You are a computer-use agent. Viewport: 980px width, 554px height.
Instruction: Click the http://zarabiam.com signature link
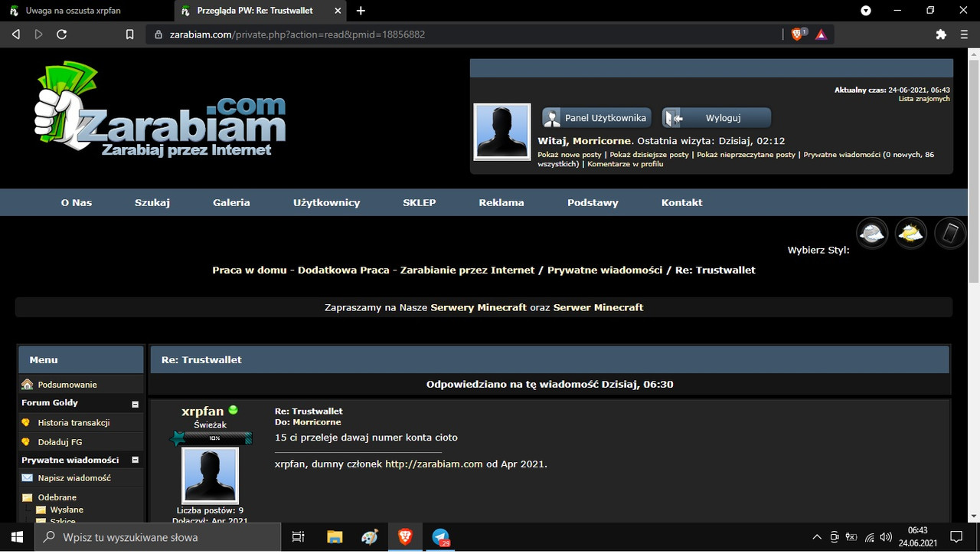(x=434, y=464)
